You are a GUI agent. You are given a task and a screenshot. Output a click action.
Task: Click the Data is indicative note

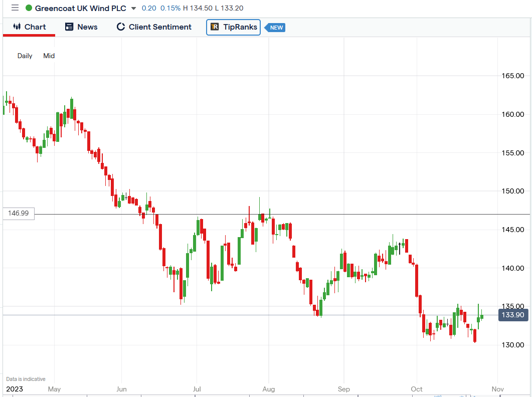pos(26,379)
